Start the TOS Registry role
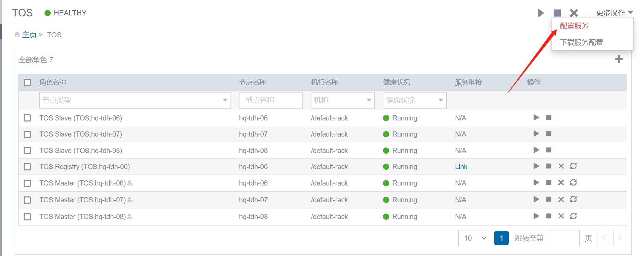Image resolution: width=644 pixels, height=256 pixels. click(x=536, y=166)
